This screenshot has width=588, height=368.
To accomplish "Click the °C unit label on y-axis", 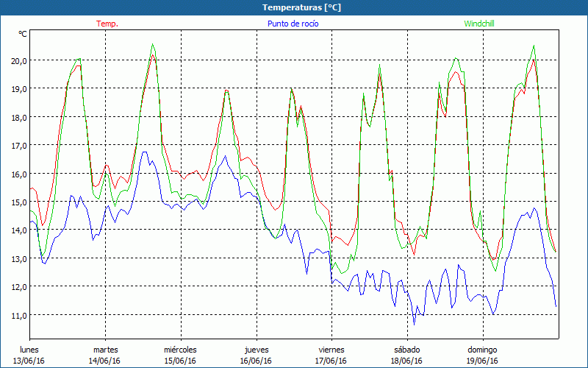I will point(23,34).
